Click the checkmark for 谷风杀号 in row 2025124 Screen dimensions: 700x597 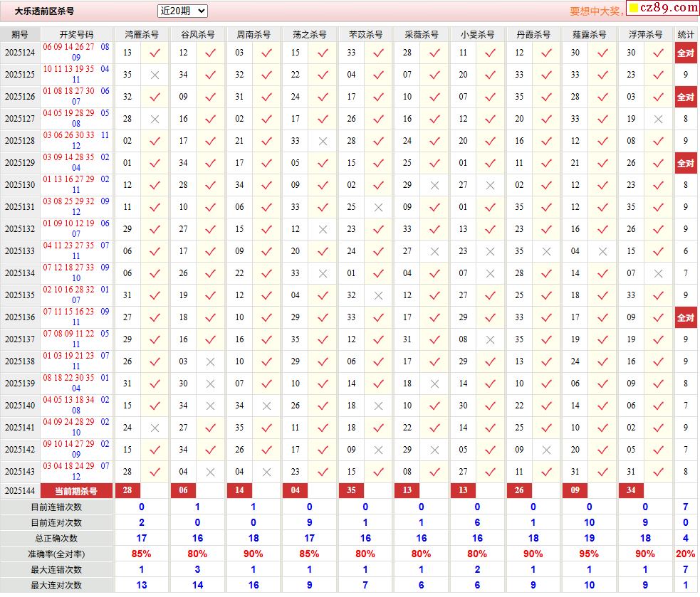point(210,53)
